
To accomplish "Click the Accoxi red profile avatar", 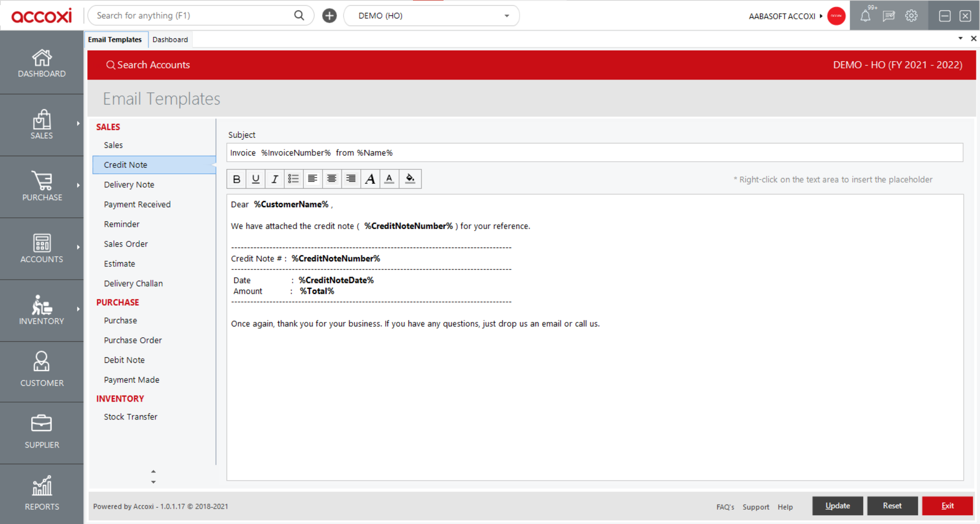I will point(836,16).
